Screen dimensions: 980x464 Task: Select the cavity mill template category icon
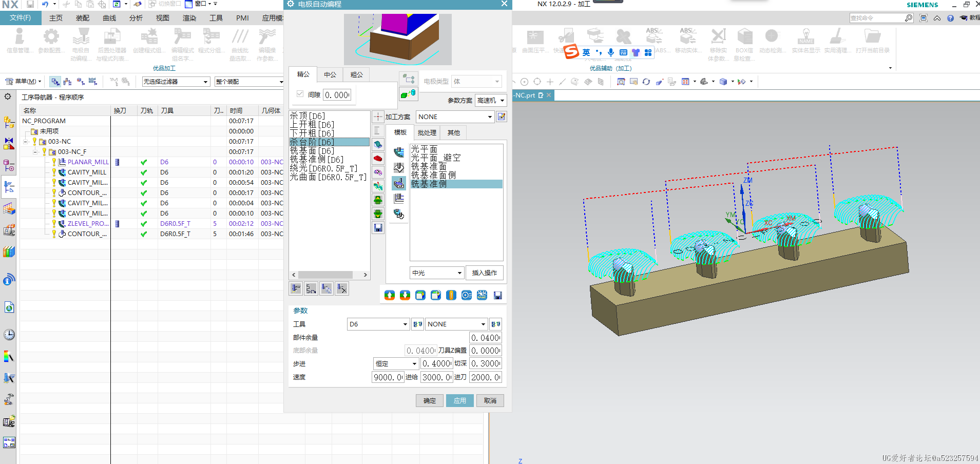399,152
